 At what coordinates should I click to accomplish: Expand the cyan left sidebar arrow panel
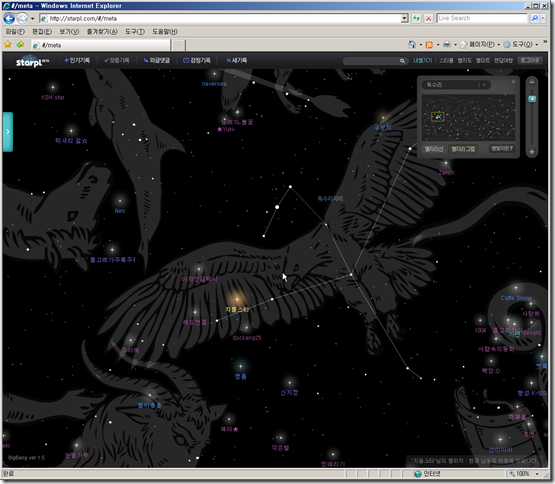pyautogui.click(x=8, y=132)
